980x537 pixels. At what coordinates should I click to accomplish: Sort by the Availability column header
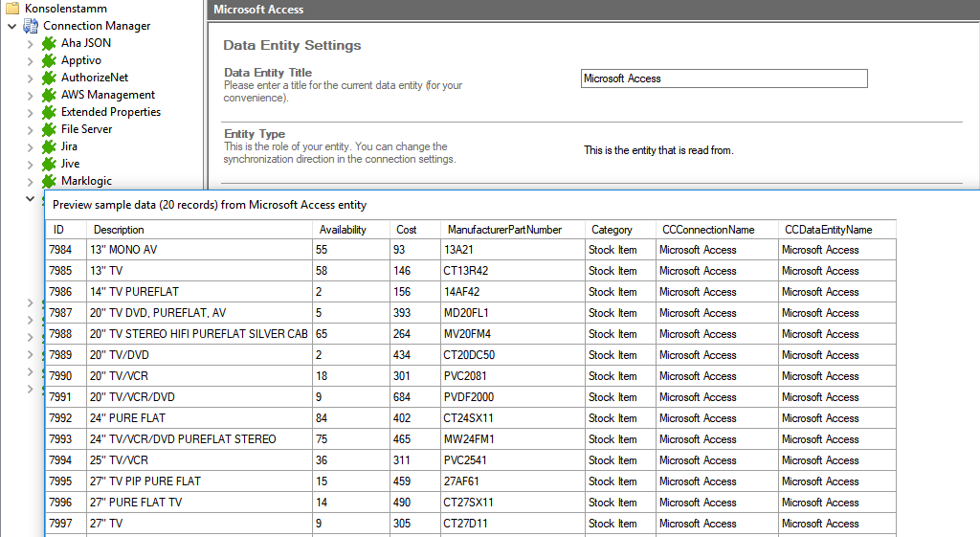[350, 230]
